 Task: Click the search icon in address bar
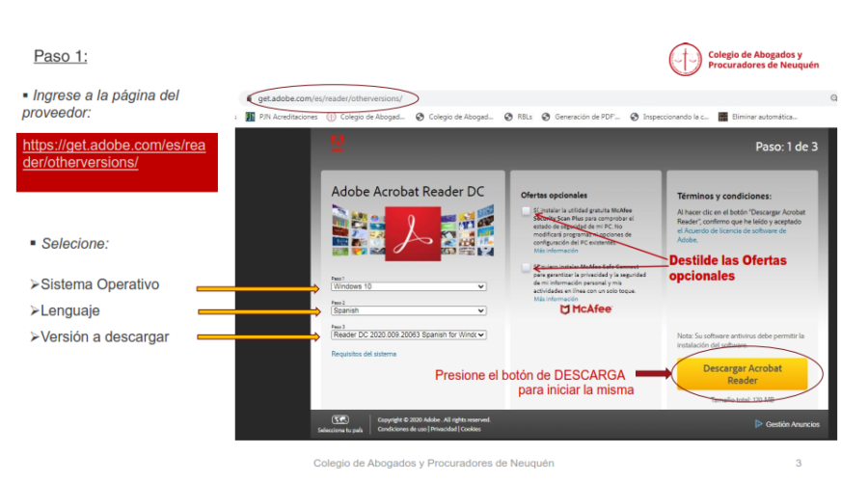(x=833, y=98)
